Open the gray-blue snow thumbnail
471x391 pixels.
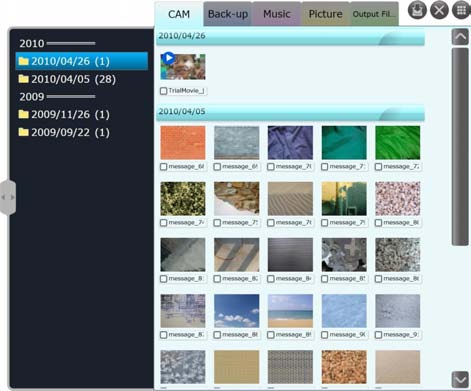click(x=397, y=311)
